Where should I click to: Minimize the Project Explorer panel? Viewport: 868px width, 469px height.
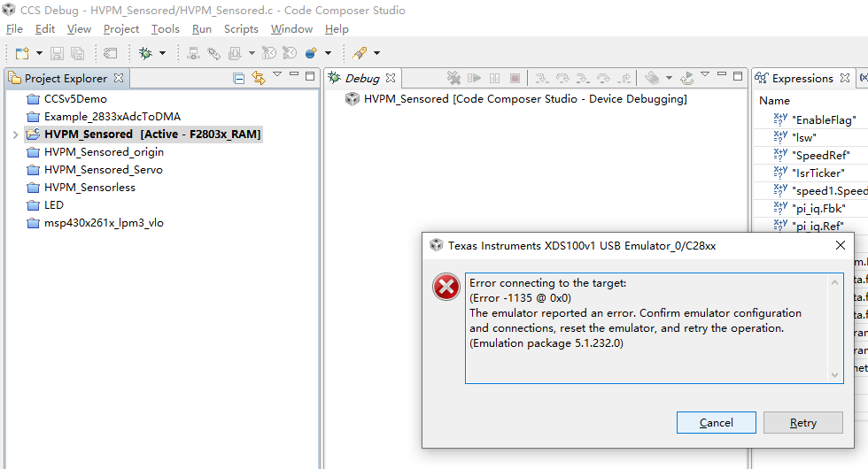pos(294,73)
